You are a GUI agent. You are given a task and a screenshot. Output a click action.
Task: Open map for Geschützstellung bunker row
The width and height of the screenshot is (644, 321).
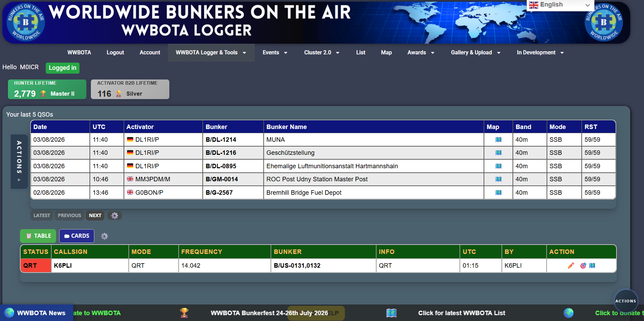498,153
